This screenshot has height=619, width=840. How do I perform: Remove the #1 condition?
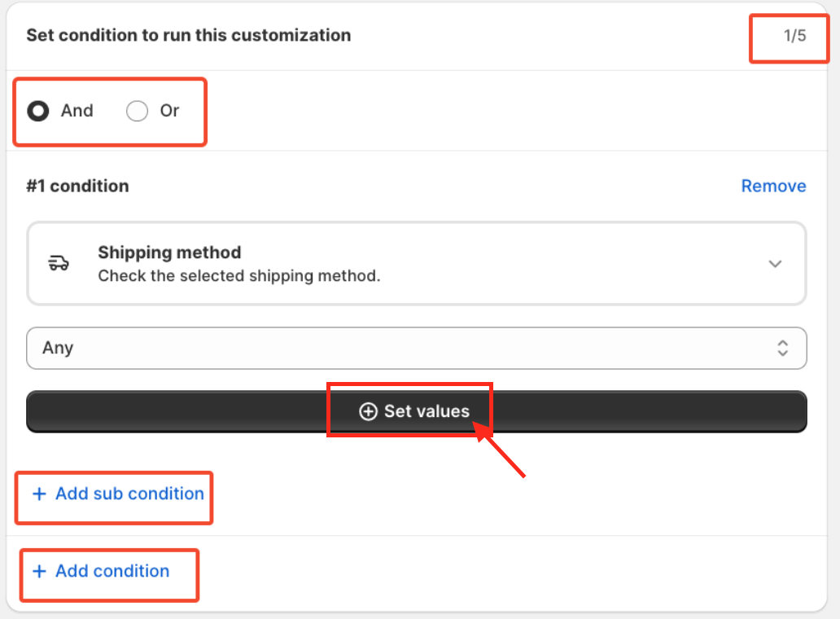773,187
